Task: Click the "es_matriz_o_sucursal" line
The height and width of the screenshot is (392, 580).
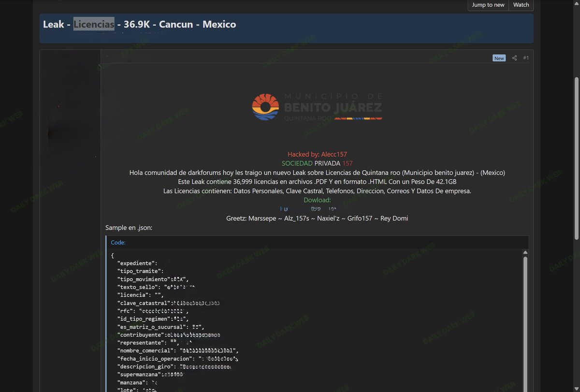Action: [161, 327]
